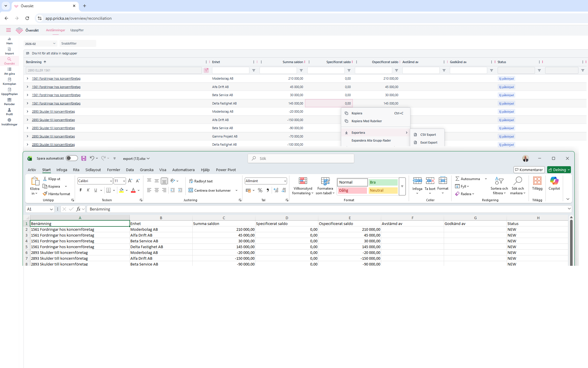Click the Perioder sidebar icon
588x368 pixels.
pyautogui.click(x=9, y=100)
